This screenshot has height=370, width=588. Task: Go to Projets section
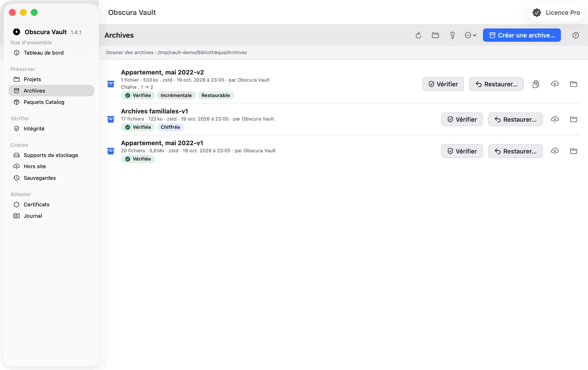pos(51,79)
